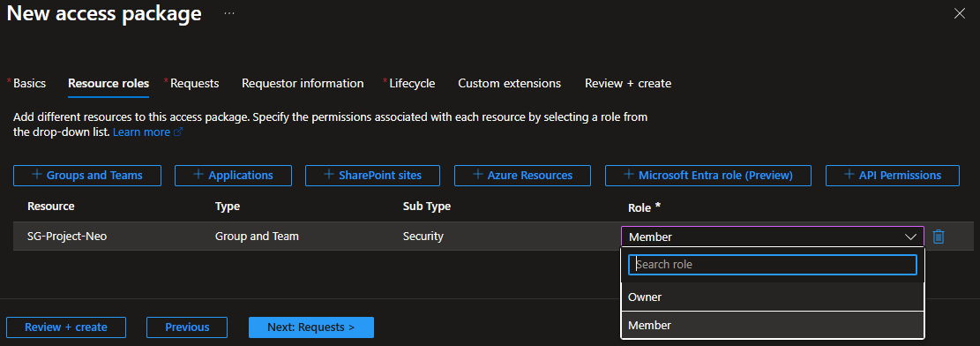Click the SG-Project-Neo resource name
Screen dimensions: 980x346
tap(67, 237)
